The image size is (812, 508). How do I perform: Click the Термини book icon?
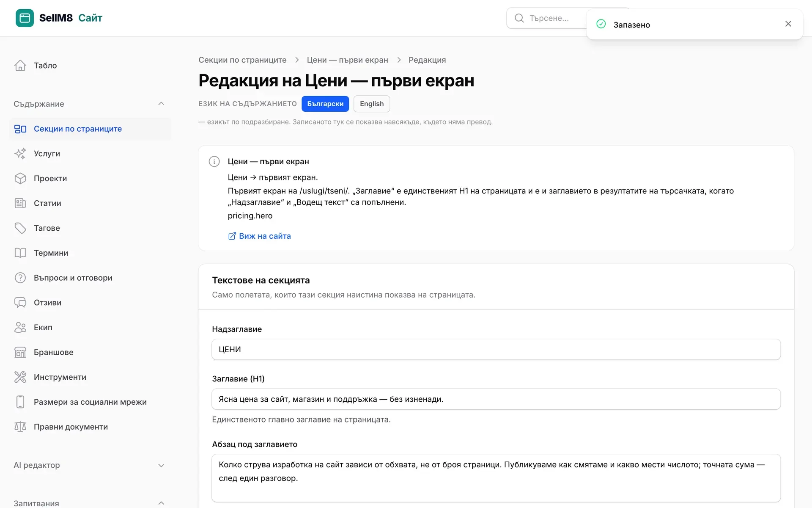[x=20, y=253]
